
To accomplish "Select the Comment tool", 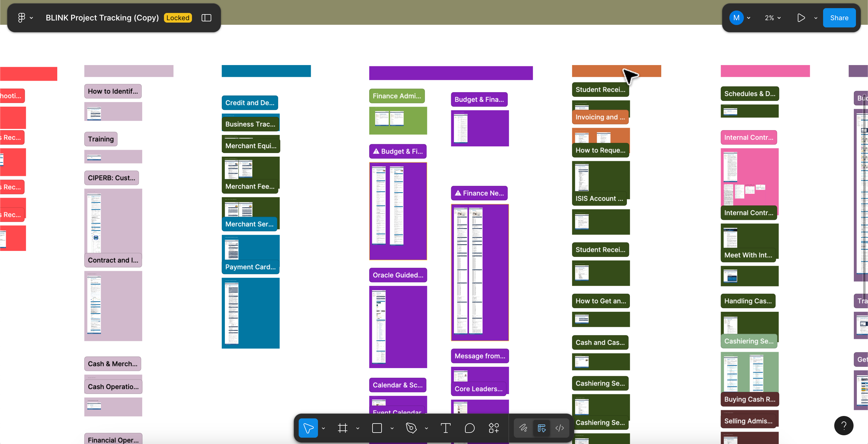I will (x=469, y=428).
